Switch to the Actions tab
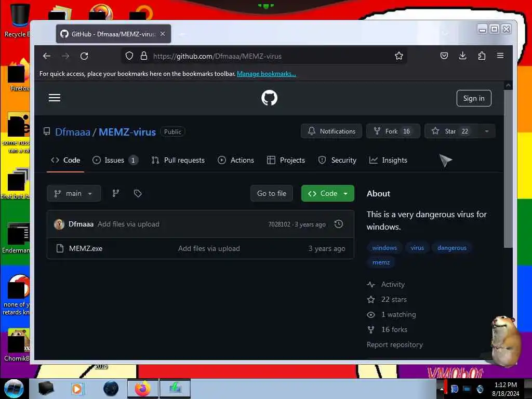The width and height of the screenshot is (532, 399). pyautogui.click(x=236, y=160)
